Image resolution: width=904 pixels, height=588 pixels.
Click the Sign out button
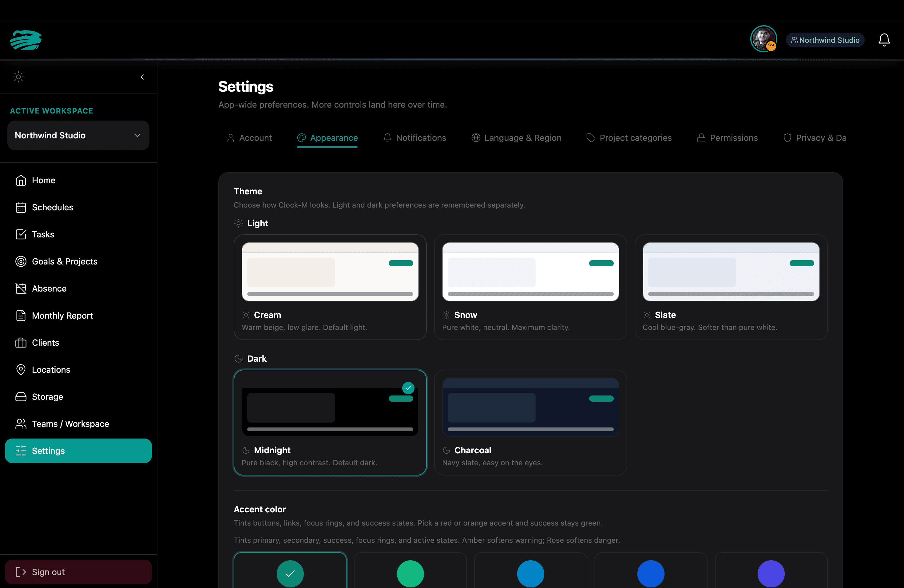[x=78, y=572]
